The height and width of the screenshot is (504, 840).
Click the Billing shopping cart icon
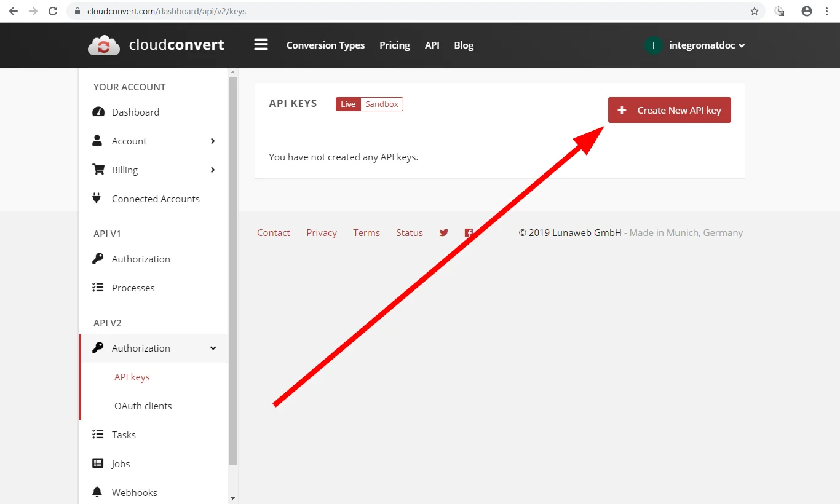(x=98, y=170)
